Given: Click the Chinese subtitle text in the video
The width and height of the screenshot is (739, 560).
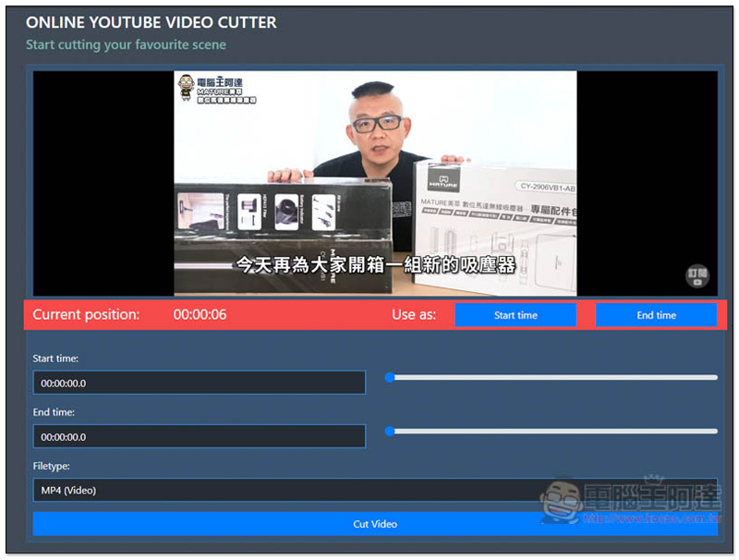Looking at the screenshot, I should click(376, 265).
